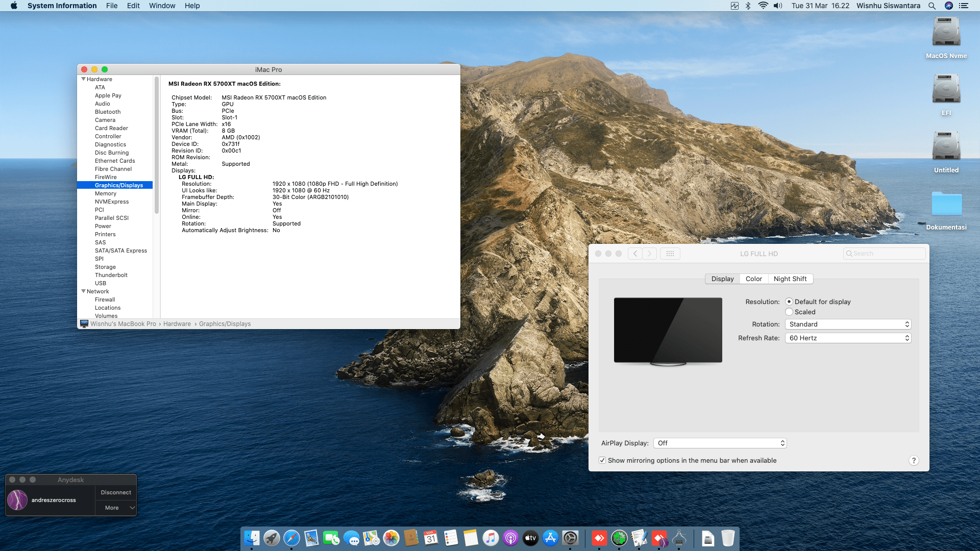Open Notes app in the Dock
The width and height of the screenshot is (980, 551).
[x=471, y=538]
